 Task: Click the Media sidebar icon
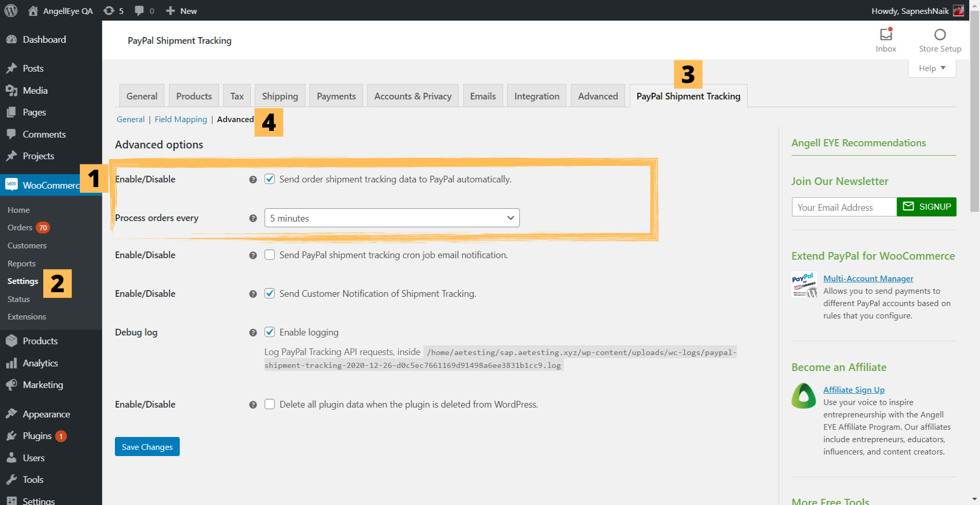(x=11, y=91)
